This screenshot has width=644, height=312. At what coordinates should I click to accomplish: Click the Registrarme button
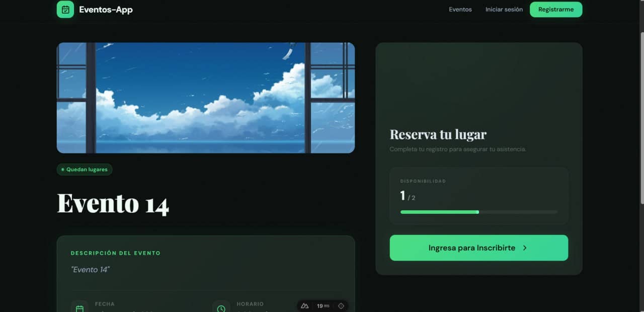pos(556,10)
